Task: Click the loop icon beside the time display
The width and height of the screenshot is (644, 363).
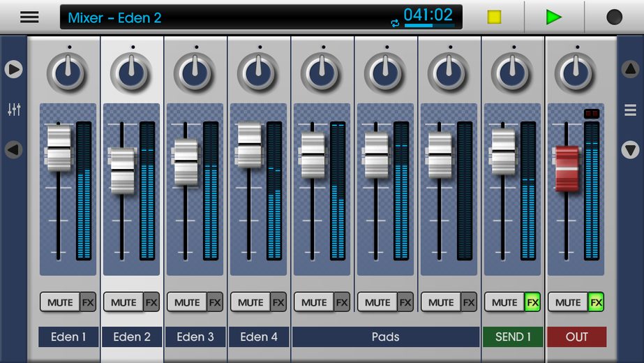Action: coord(395,24)
